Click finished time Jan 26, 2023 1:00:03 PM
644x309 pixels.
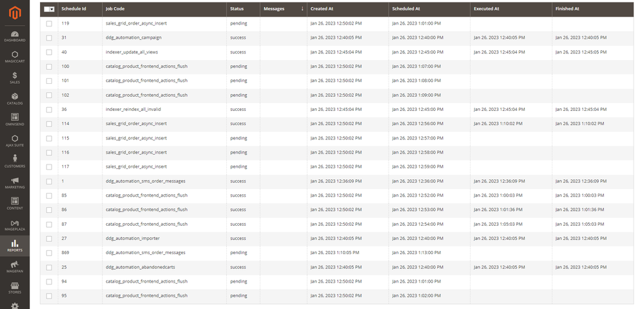pyautogui.click(x=580, y=195)
